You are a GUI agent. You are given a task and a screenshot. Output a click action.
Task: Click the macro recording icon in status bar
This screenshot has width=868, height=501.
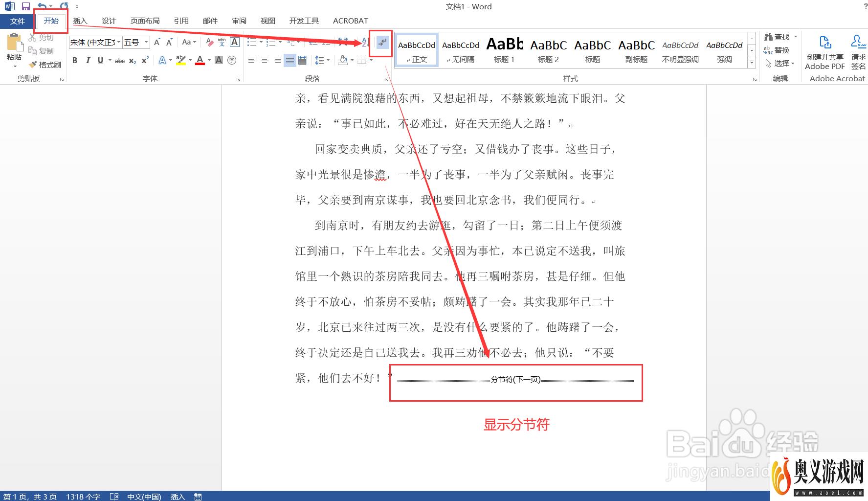click(198, 497)
